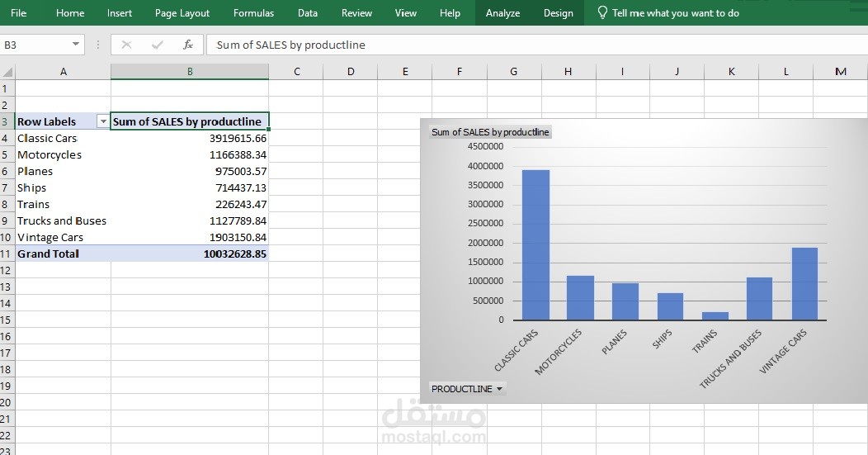Switch to the Data tab
Screen dimensions: 868x455
[307, 12]
